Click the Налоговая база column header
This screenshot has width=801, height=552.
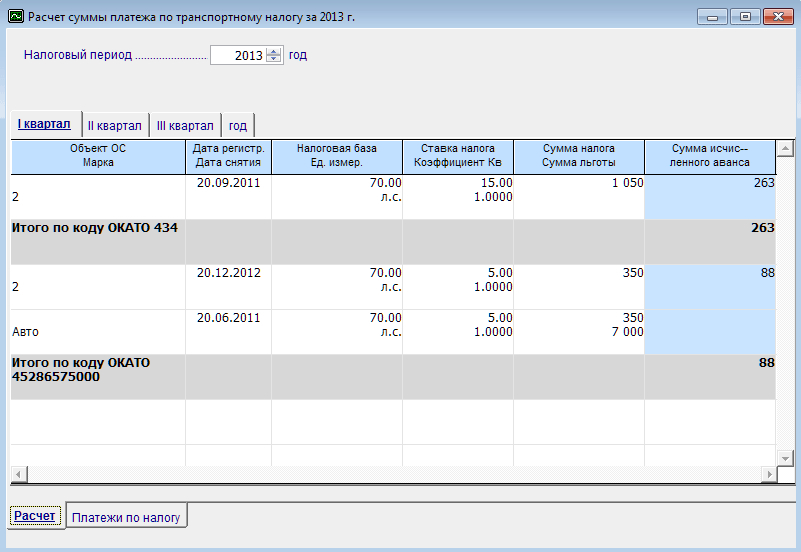pyautogui.click(x=337, y=156)
